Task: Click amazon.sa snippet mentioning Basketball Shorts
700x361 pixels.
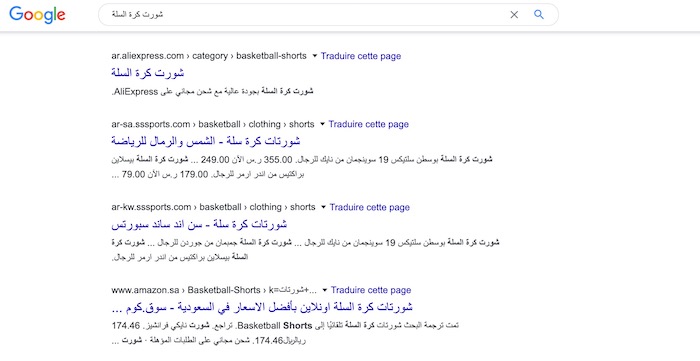Action: click(285, 333)
